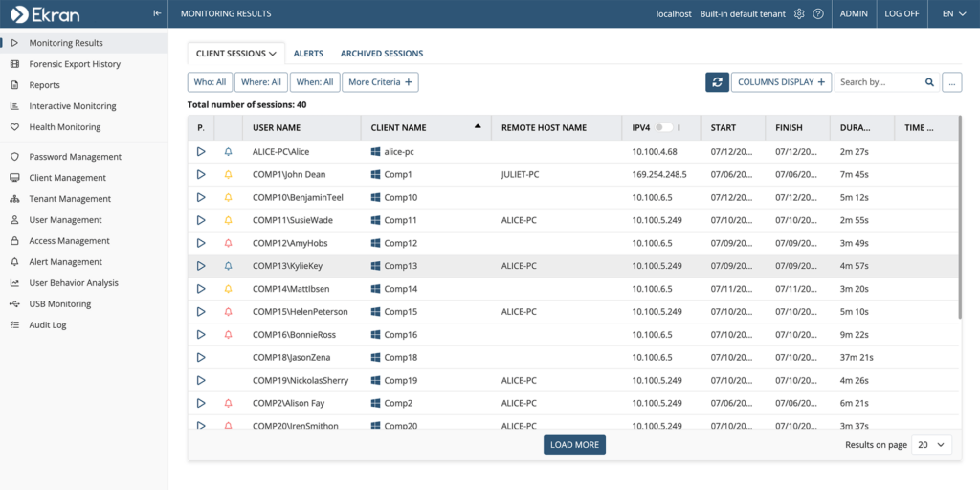Sort by USER NAME column header

tap(277, 127)
